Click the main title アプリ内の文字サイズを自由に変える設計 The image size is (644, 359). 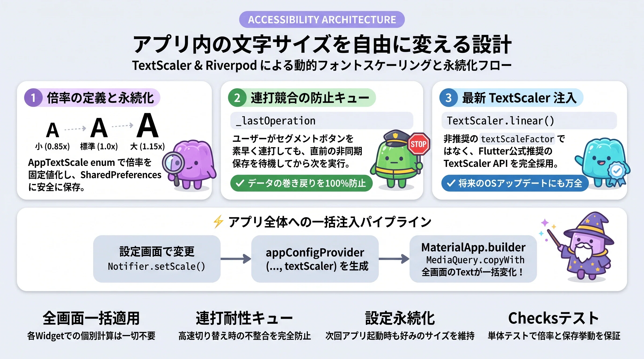[x=322, y=44]
